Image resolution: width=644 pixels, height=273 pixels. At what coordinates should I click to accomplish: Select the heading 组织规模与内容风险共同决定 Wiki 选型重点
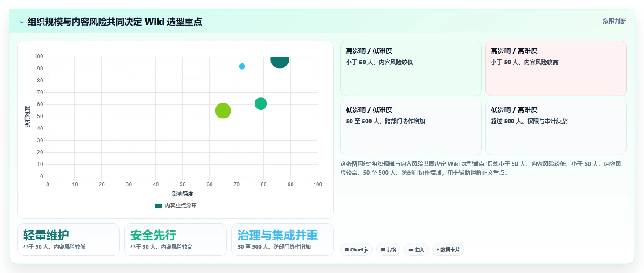click(x=115, y=22)
